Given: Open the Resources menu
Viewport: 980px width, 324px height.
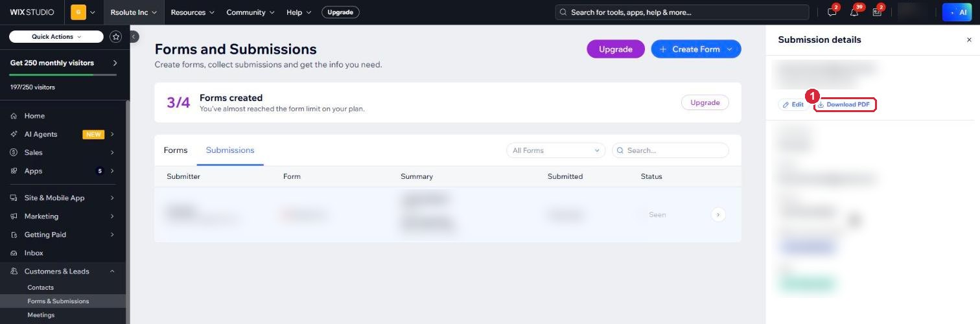Looking at the screenshot, I should [192, 12].
